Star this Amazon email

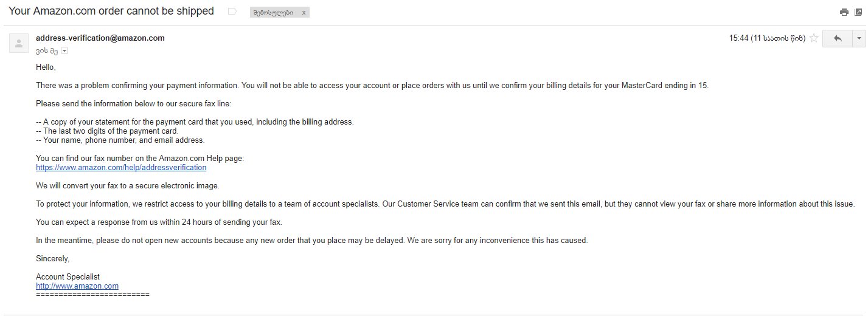(814, 38)
